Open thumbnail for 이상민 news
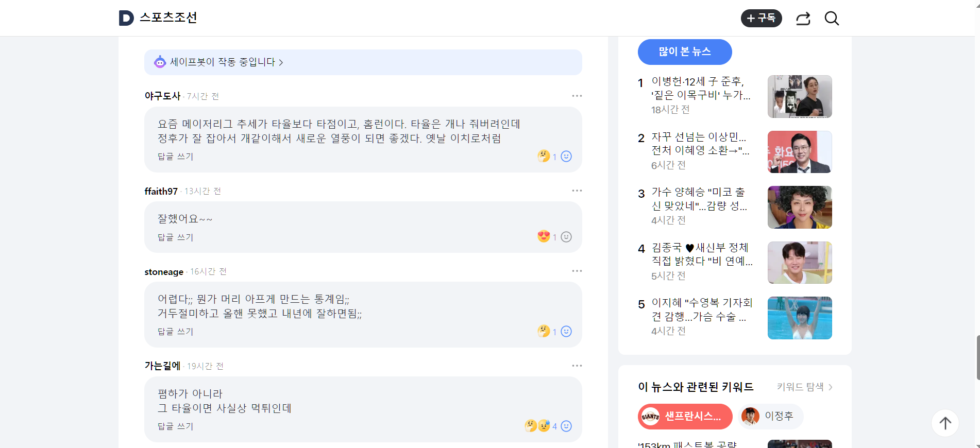The width and height of the screenshot is (980, 448). pos(800,152)
